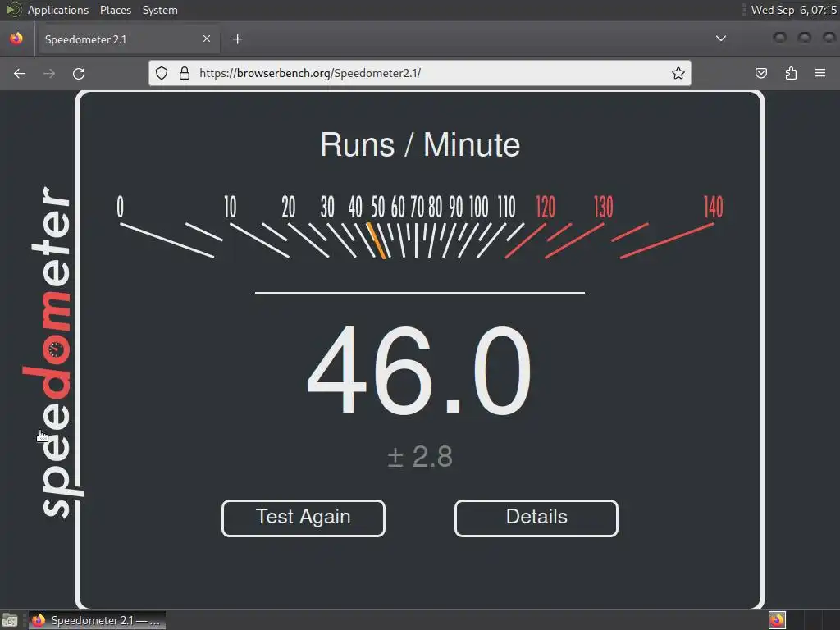840x630 pixels.
Task: Click the Runs / Minute heading
Action: point(420,144)
